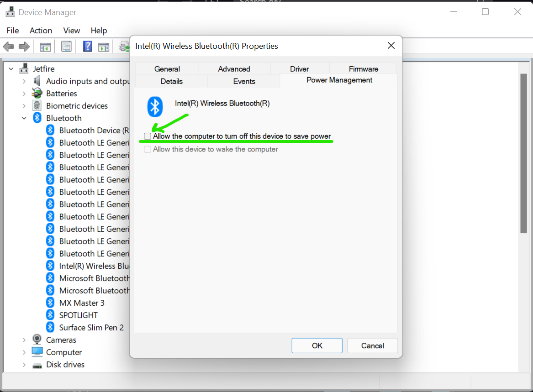Switch to the Firmware tab

pos(364,69)
